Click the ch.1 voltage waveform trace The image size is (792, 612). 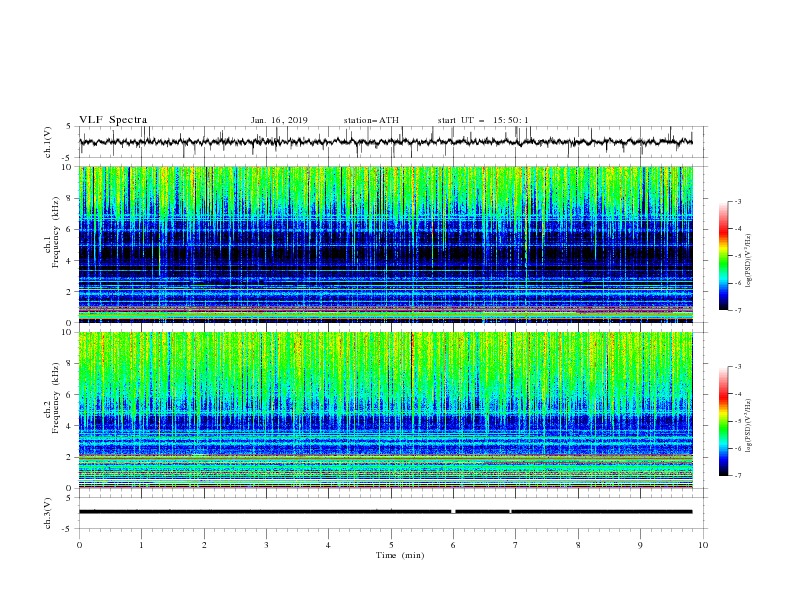coord(385,142)
